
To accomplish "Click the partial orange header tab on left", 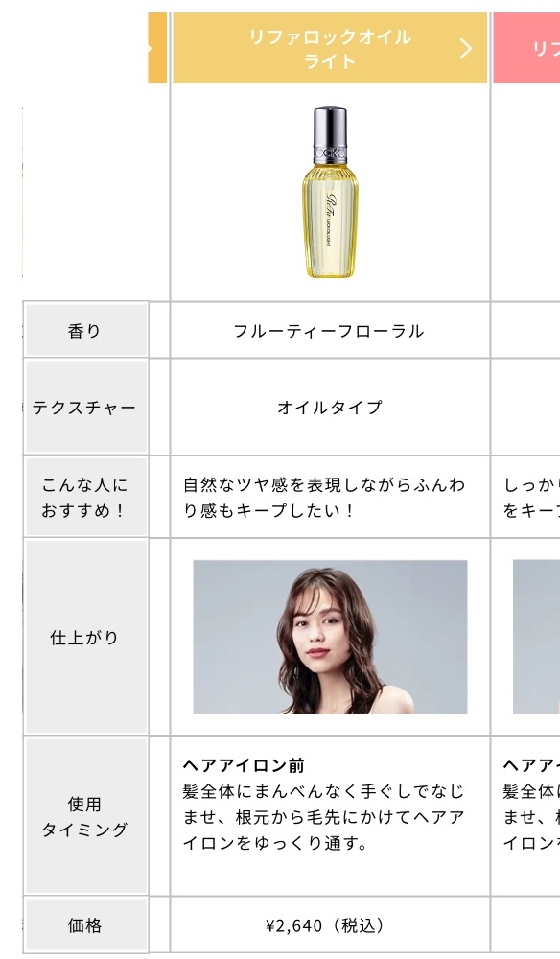I will click(157, 48).
